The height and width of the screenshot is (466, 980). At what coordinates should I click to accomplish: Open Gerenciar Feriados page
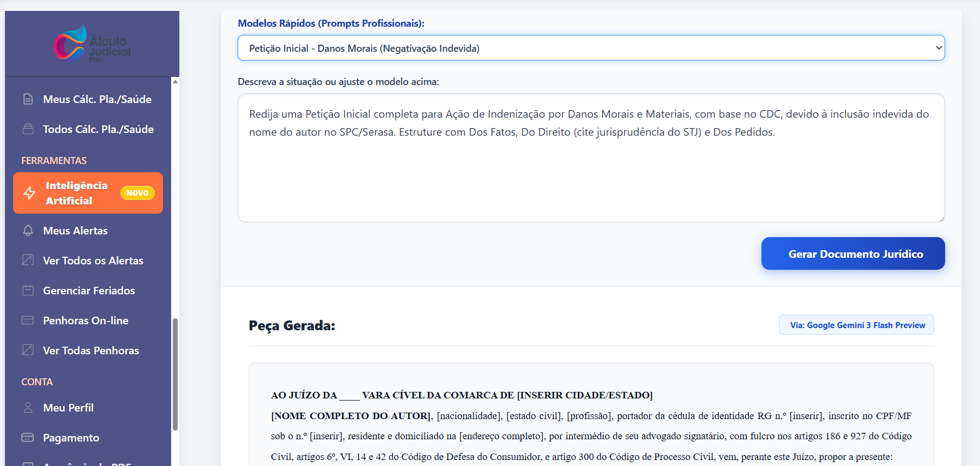[89, 291]
